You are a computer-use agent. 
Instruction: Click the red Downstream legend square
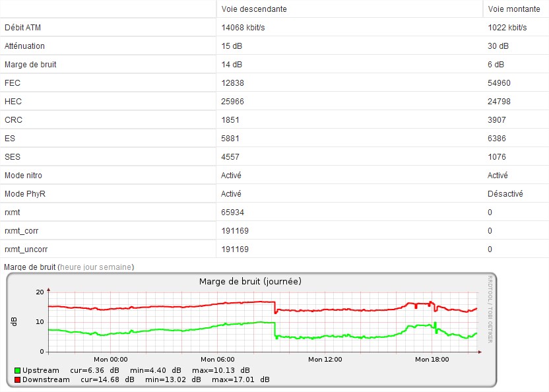coord(17,380)
